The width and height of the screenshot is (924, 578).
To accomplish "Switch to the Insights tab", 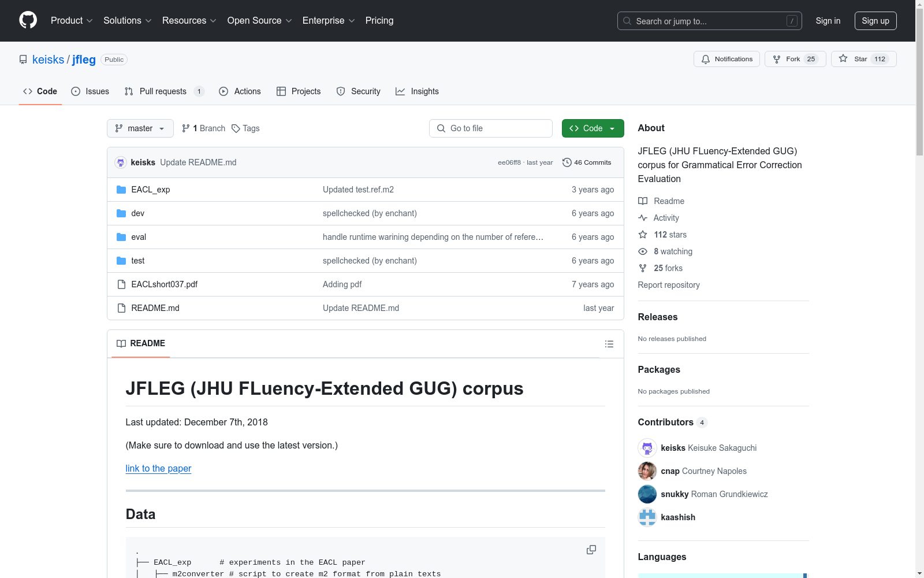I will tap(417, 91).
